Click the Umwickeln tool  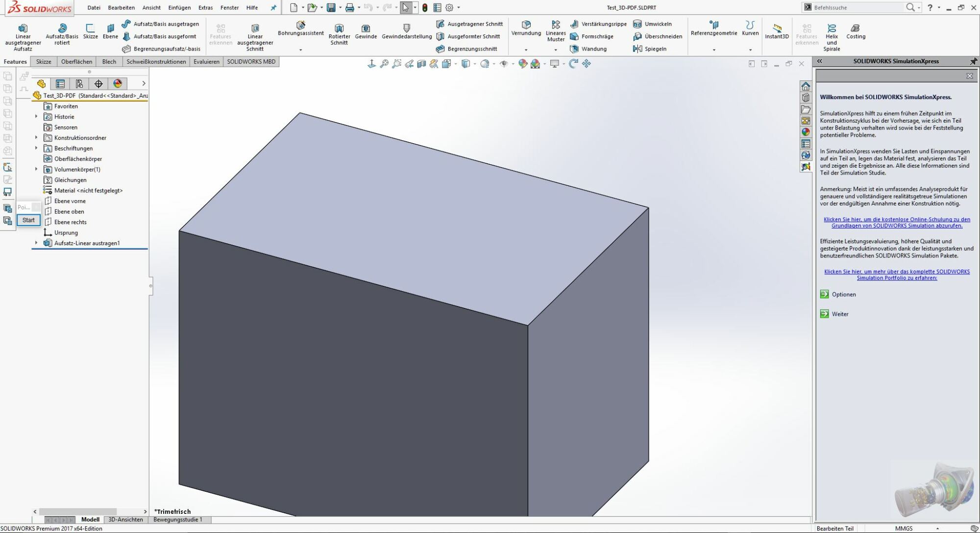pyautogui.click(x=652, y=24)
